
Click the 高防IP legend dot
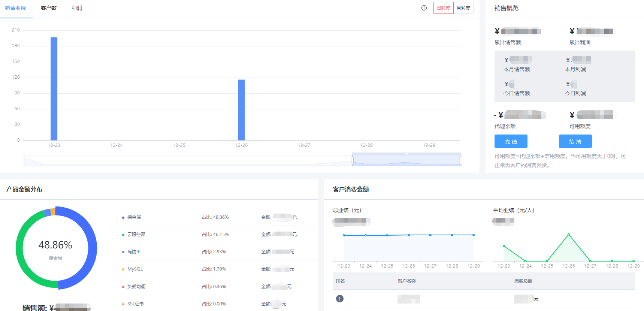pos(123,252)
